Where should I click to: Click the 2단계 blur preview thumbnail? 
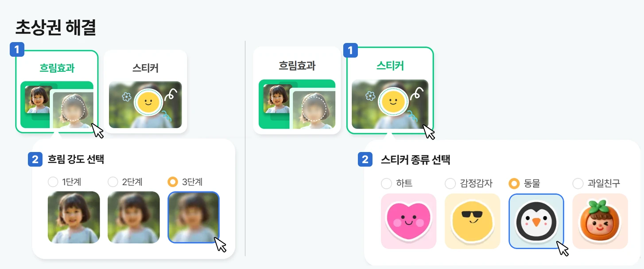[133, 217]
